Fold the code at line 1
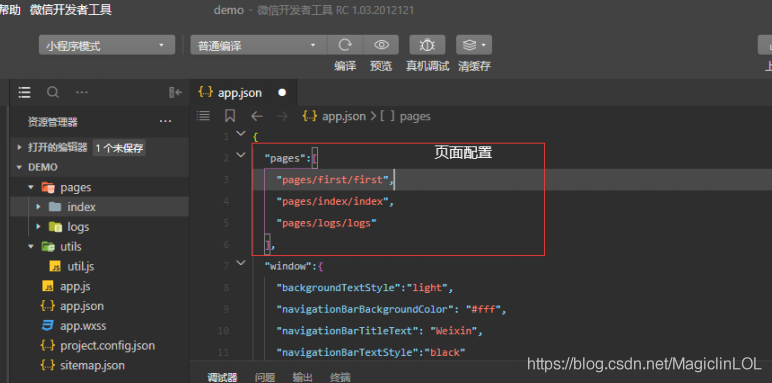Image resolution: width=772 pixels, height=383 pixels. (x=241, y=133)
